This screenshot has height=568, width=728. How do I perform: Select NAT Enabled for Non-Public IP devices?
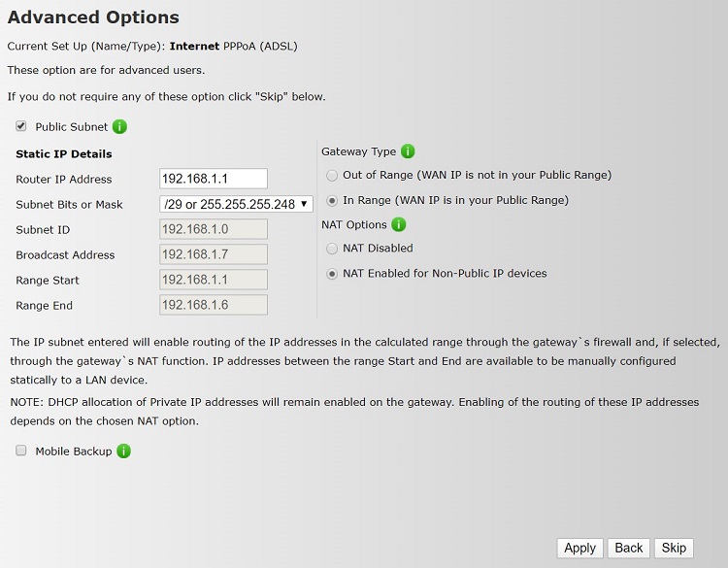[333, 274]
